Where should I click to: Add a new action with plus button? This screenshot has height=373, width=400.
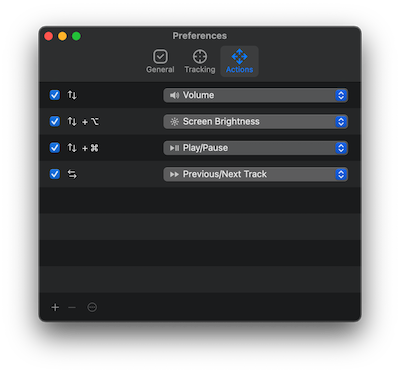pos(55,307)
